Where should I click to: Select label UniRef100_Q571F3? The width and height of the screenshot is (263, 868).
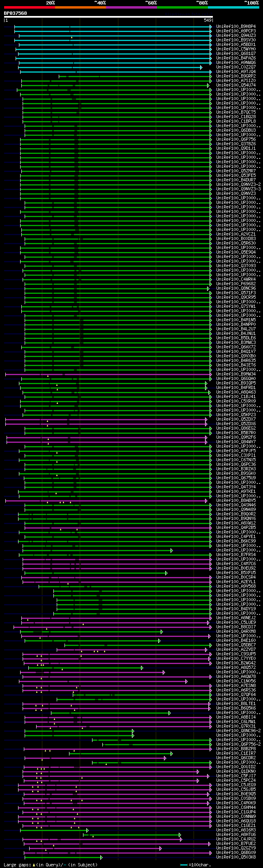pos(236,293)
